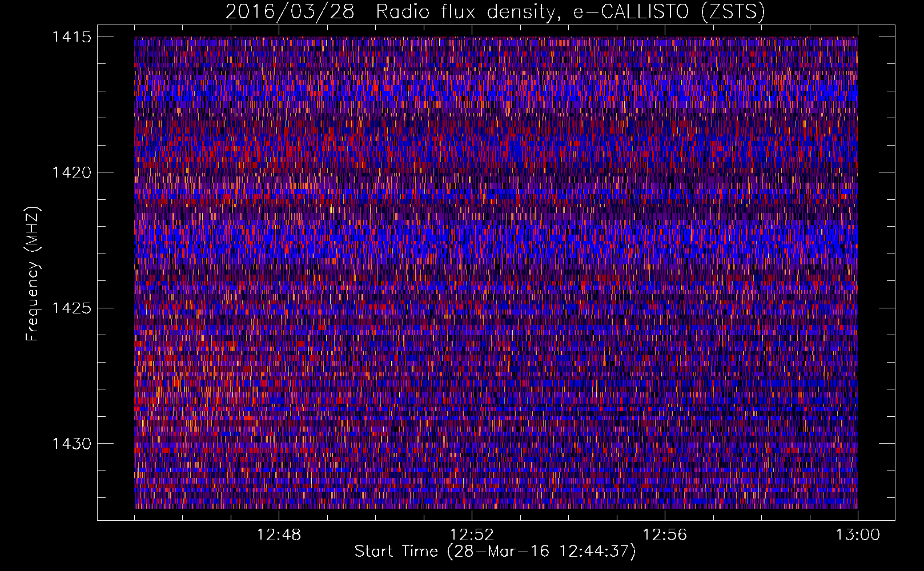Image resolution: width=924 pixels, height=571 pixels.
Task: Click the 12:48 time tick label
Action: coord(279,535)
